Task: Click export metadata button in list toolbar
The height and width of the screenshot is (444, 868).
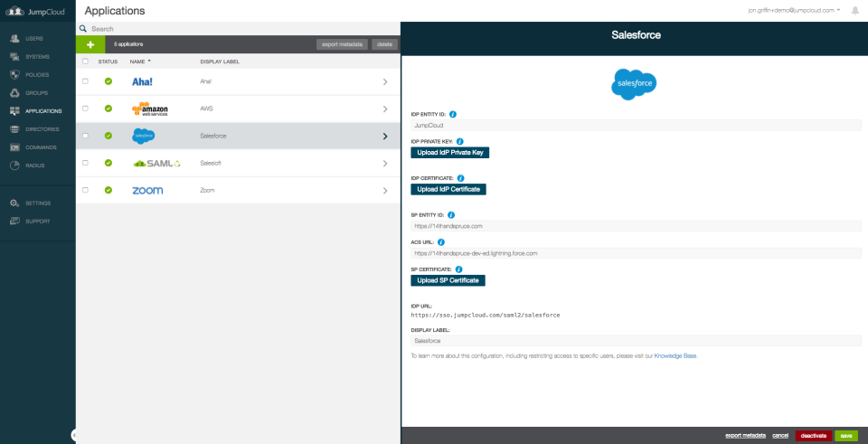Action: point(342,44)
